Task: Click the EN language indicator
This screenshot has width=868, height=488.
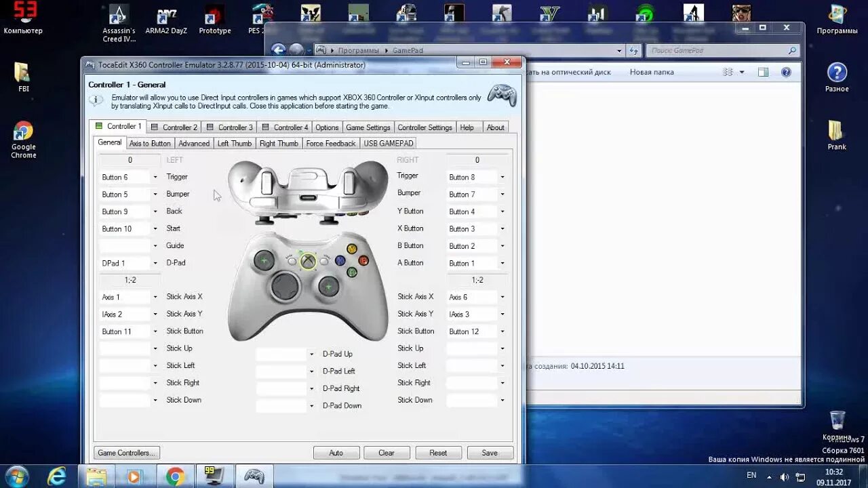Action: 751,475
